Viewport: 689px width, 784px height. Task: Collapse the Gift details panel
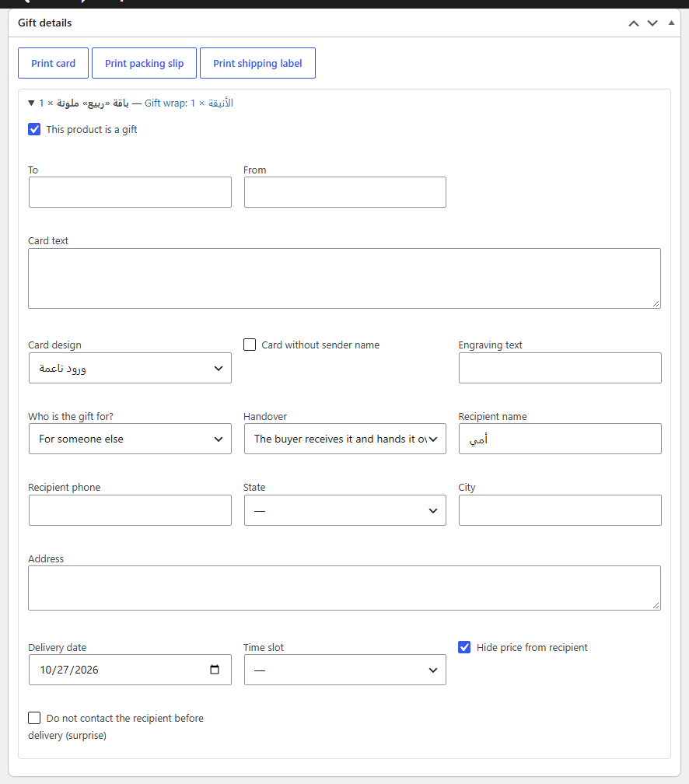pos(671,23)
